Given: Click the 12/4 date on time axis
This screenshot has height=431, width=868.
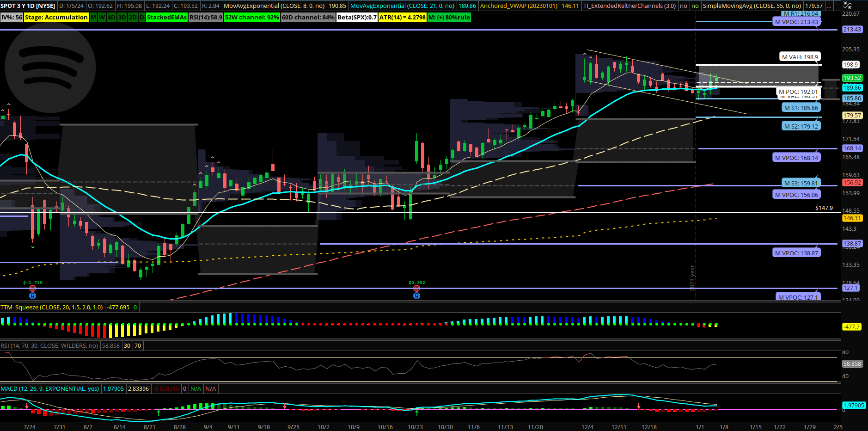Looking at the screenshot, I should pos(587,427).
